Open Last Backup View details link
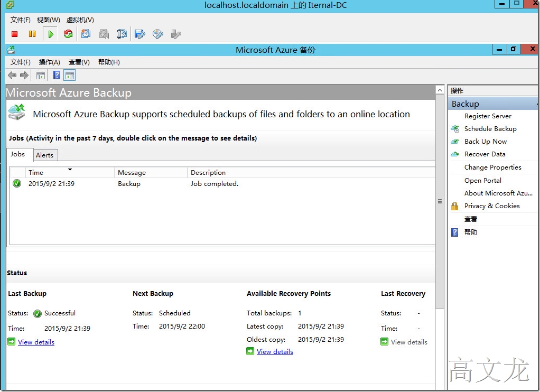Image resolution: width=540 pixels, height=392 pixels. tap(36, 342)
